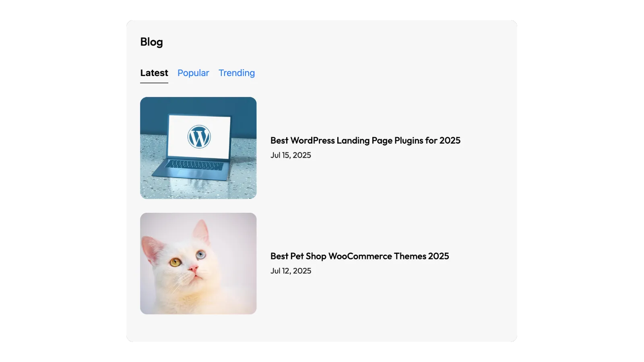This screenshot has height=362, width=644.
Task: Click the date under the plugins article
Action: point(291,155)
